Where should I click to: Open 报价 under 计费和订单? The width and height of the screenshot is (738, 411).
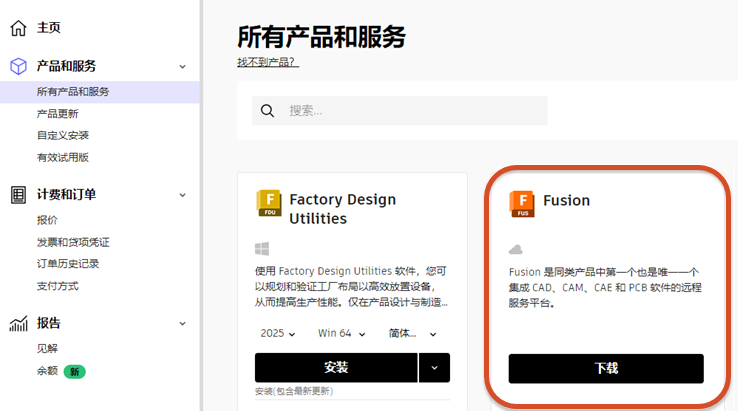47,220
